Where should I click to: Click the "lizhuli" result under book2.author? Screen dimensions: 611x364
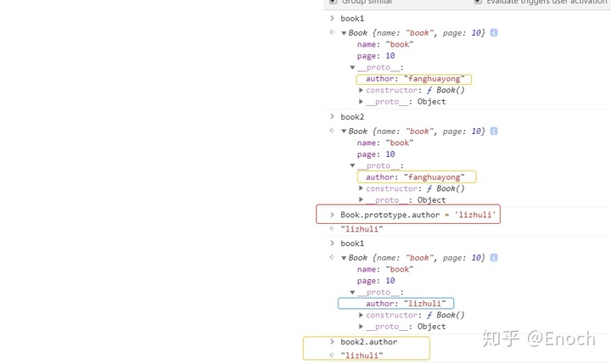(362, 356)
